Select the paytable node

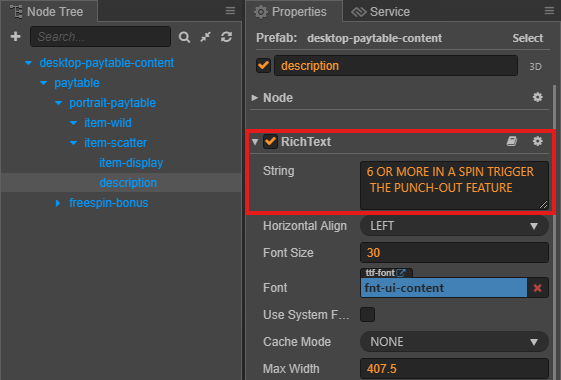[77, 83]
